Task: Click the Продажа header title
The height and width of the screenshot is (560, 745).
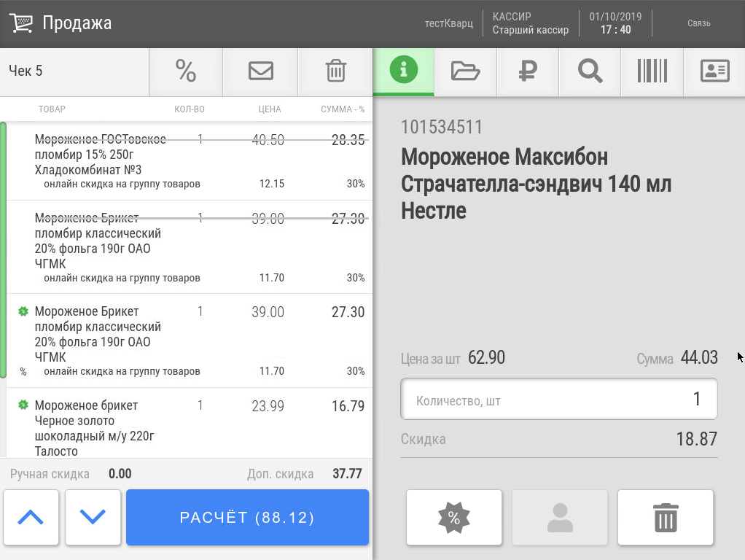Action: tap(77, 23)
